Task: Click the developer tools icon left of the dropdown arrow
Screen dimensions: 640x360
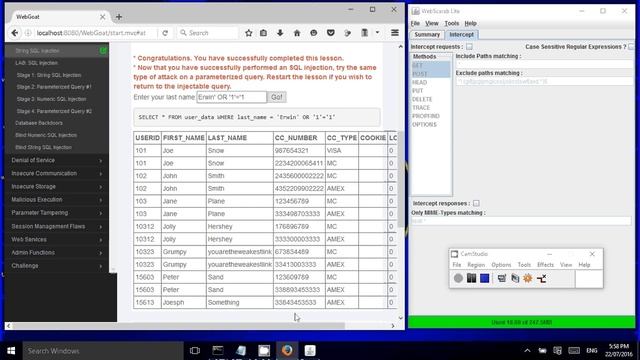Action: [x=364, y=33]
